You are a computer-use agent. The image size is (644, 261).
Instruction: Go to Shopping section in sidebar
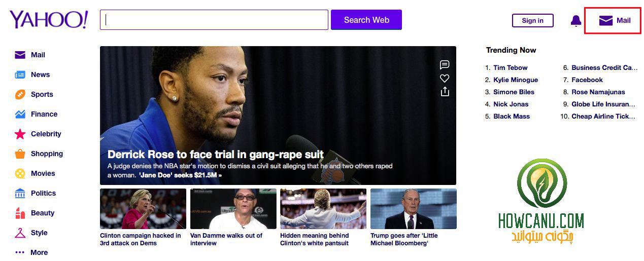click(x=47, y=154)
